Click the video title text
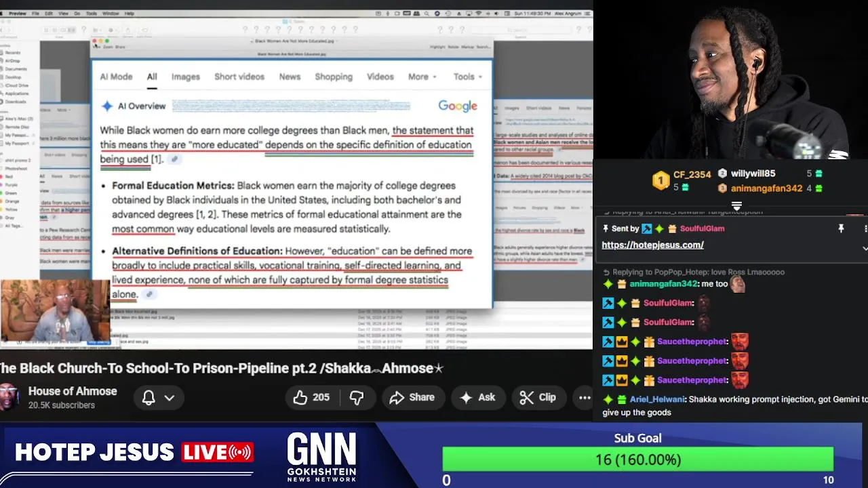868x488 pixels. (x=222, y=368)
